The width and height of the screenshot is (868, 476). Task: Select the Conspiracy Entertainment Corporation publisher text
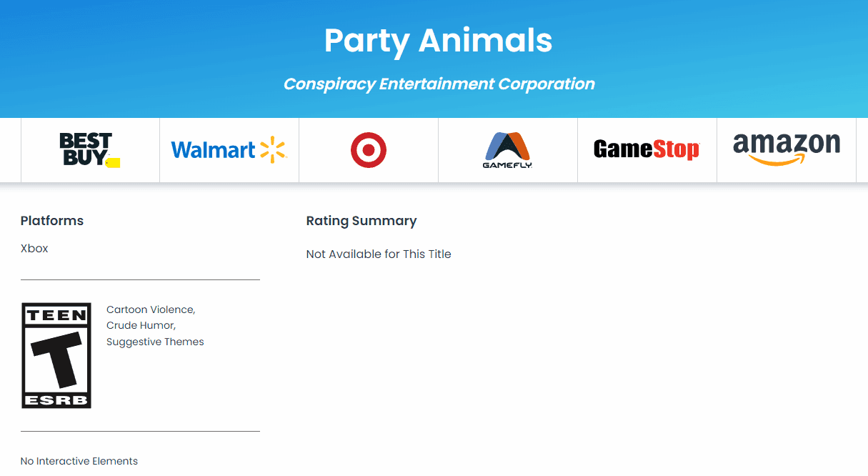coord(439,84)
